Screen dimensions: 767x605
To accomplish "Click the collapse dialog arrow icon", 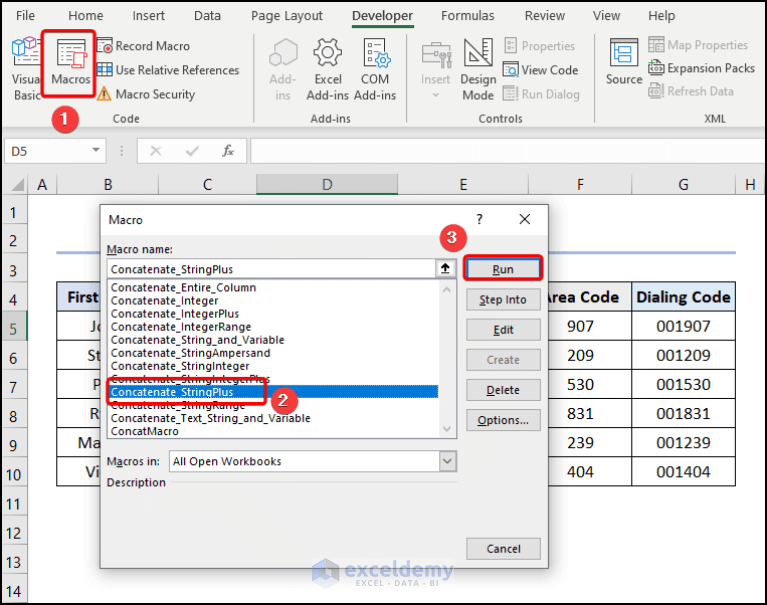I will tap(445, 269).
